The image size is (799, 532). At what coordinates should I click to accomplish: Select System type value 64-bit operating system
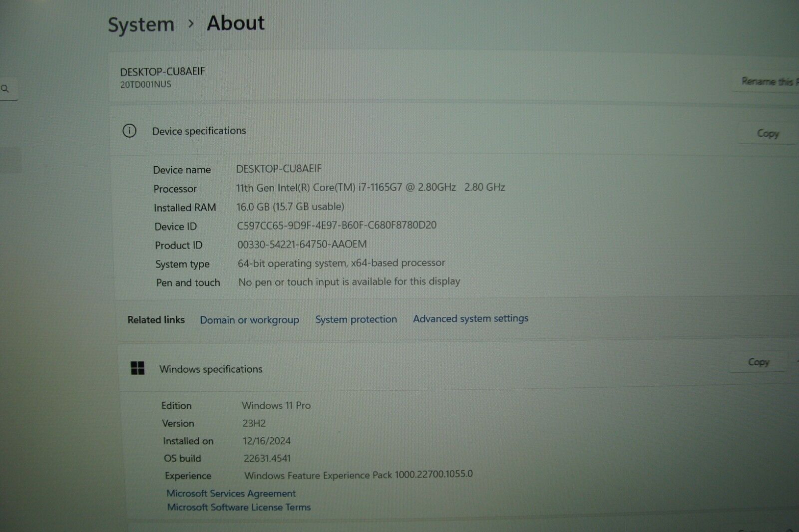click(341, 263)
